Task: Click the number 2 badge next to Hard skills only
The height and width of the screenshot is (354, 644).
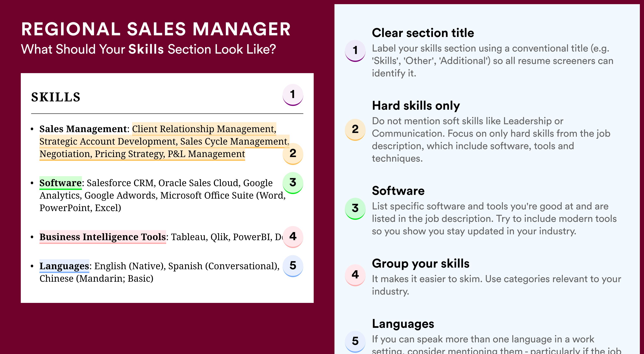Action: point(355,129)
